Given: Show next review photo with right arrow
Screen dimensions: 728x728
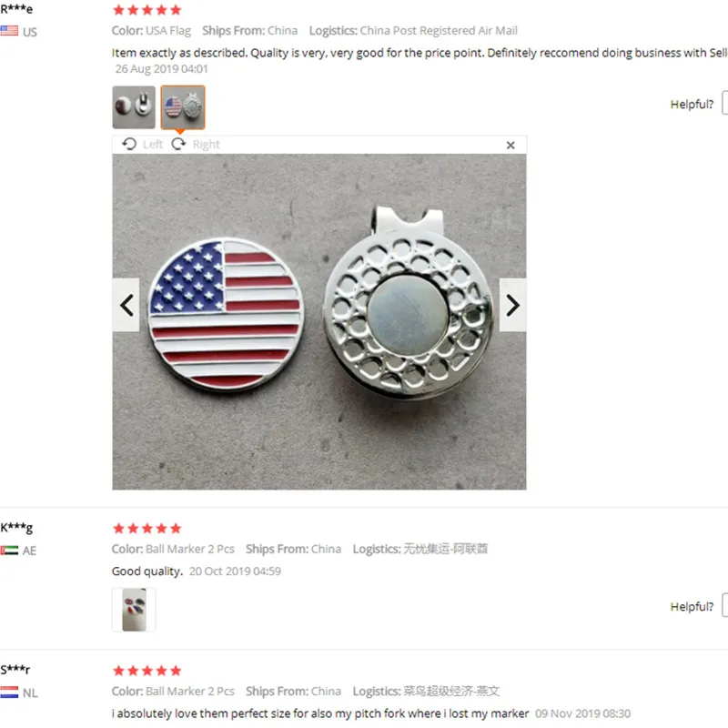Looking at the screenshot, I should pos(512,305).
